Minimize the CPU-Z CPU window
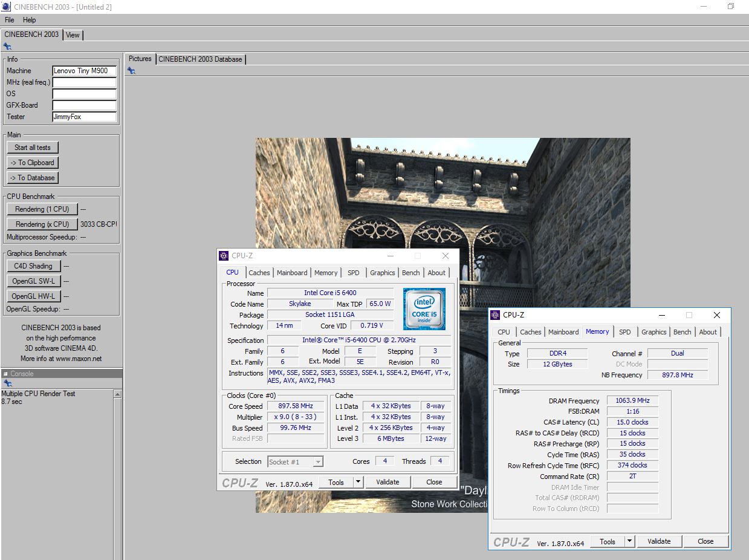Viewport: 749px width, 560px height. (389, 256)
